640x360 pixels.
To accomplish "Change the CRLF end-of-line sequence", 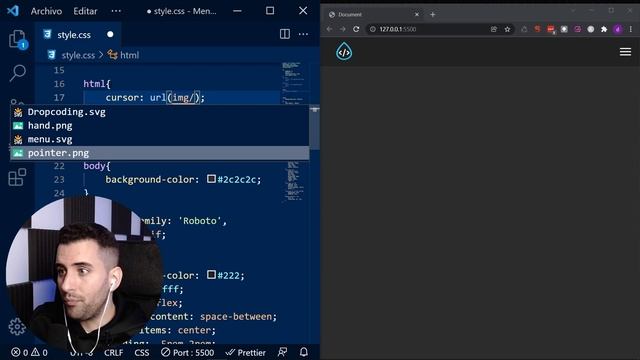I will 113,352.
